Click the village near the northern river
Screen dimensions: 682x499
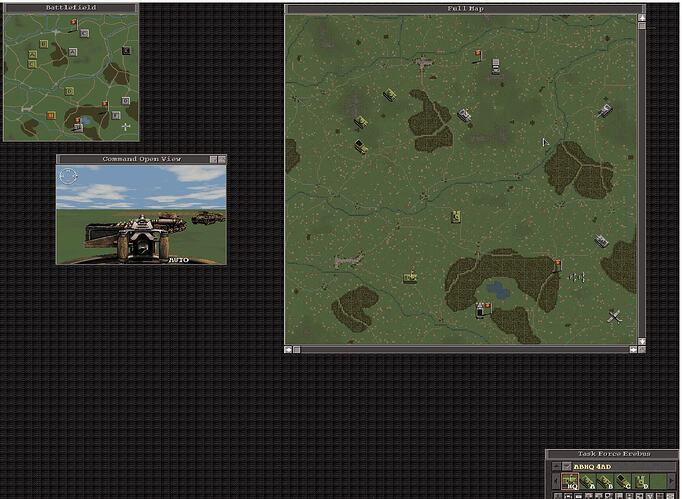tap(423, 62)
